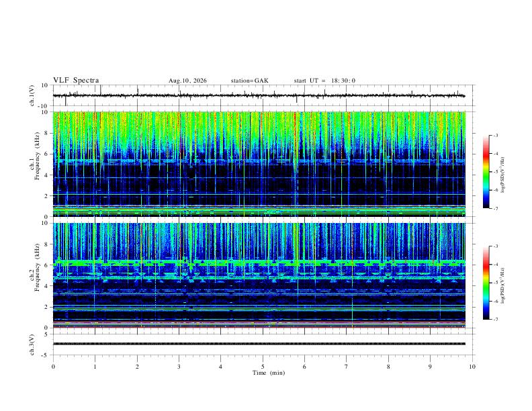Click the 10 minute tick on time axis
The width and height of the screenshot is (532, 411).
pos(472,367)
